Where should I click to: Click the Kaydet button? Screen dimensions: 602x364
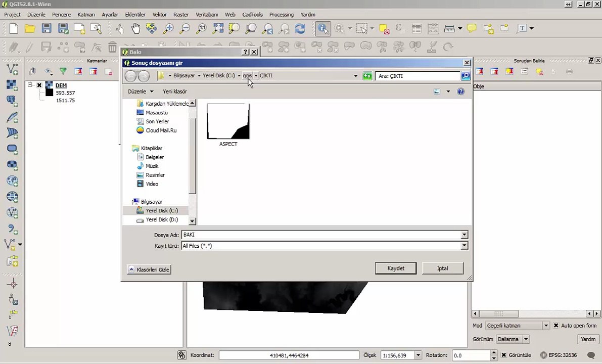point(396,268)
